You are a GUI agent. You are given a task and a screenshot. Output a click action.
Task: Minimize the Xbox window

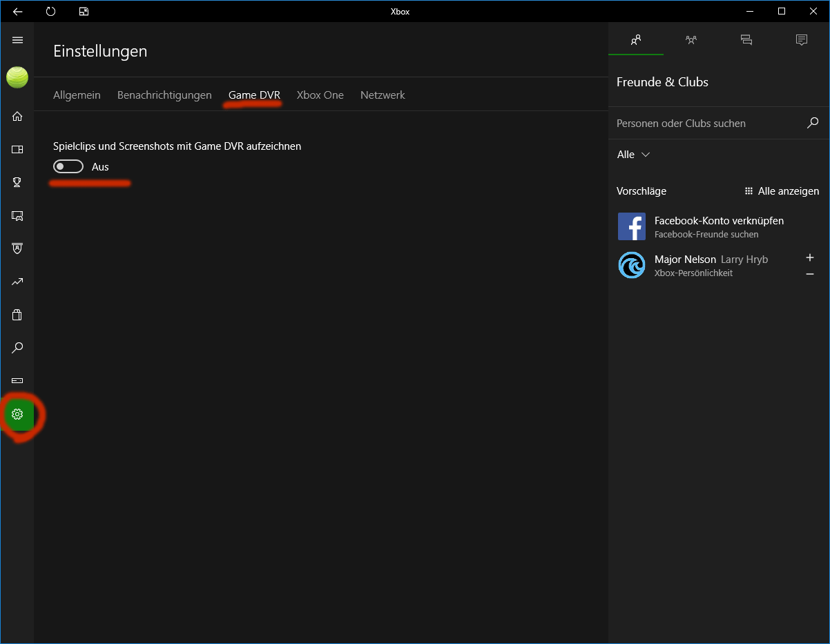click(749, 11)
